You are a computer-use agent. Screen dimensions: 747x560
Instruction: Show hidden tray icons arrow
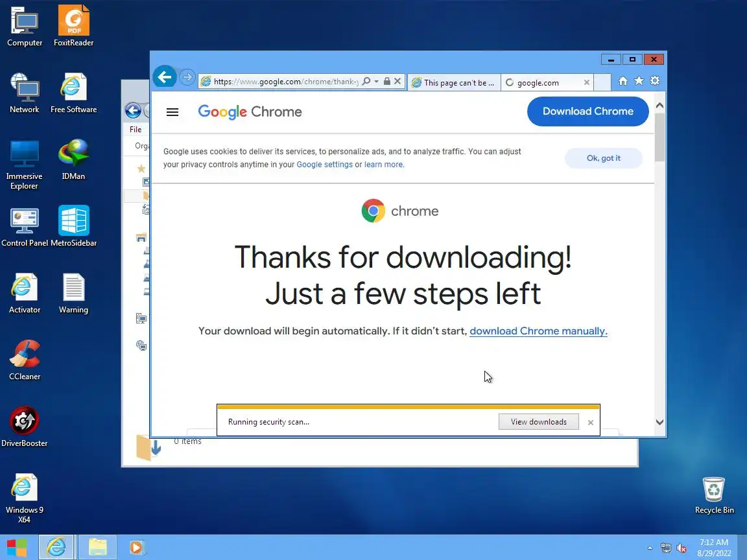click(x=650, y=548)
